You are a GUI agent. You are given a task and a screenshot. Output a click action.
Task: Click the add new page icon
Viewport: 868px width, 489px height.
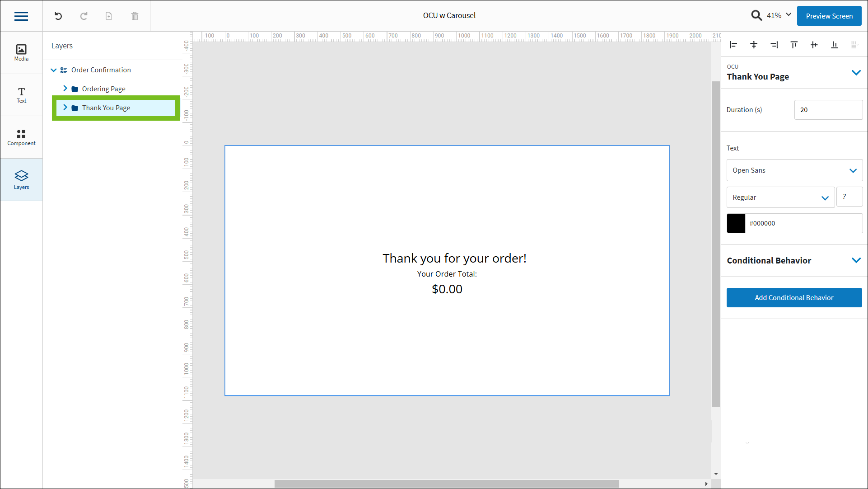[x=109, y=16]
